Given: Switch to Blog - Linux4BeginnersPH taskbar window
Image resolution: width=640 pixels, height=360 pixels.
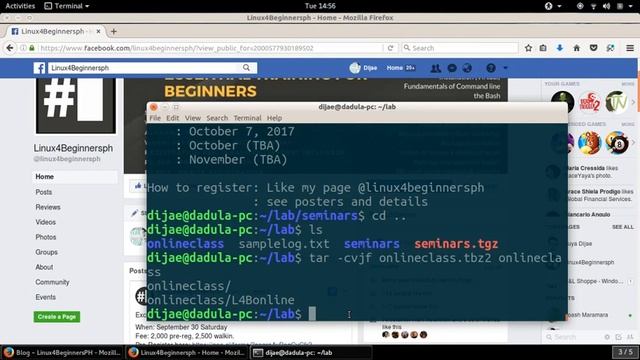Looking at the screenshot, I should point(62,352).
